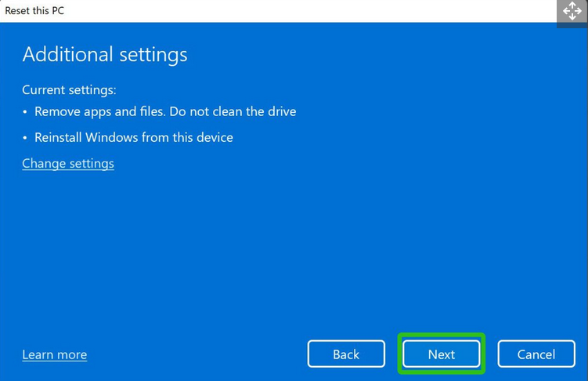
Task: Go back with the Back button
Action: [346, 354]
